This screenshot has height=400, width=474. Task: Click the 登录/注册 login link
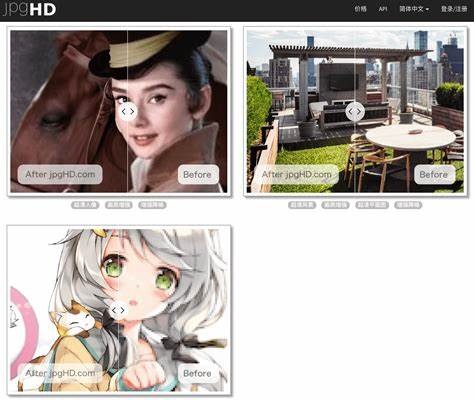coord(454,9)
